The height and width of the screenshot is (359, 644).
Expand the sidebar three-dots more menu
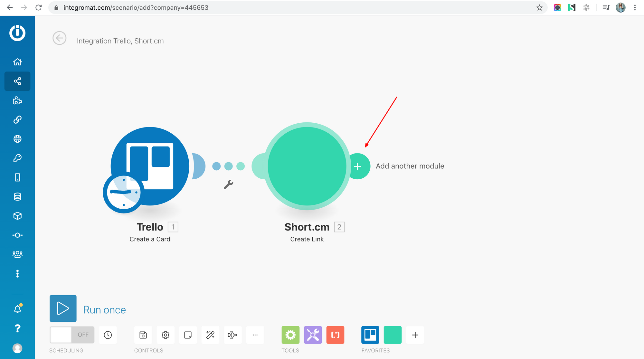tap(17, 274)
